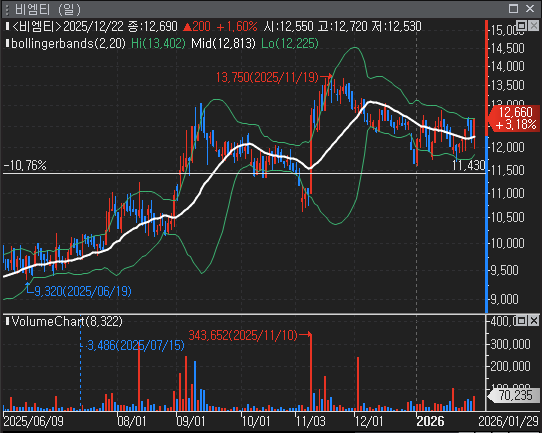Click the +1,60% change rate
This screenshot has width=542, height=433.
pos(237,26)
